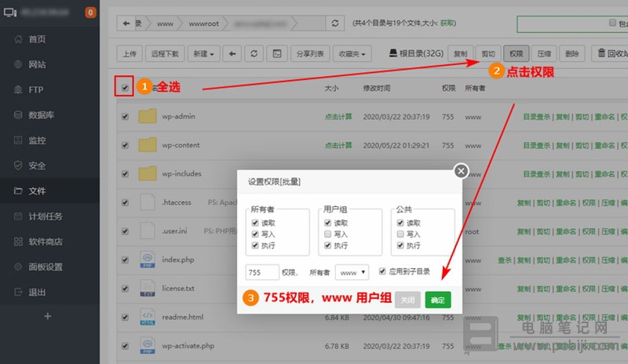
Task: Toggle 用户组 写入 write checkbox
Action: 327,234
